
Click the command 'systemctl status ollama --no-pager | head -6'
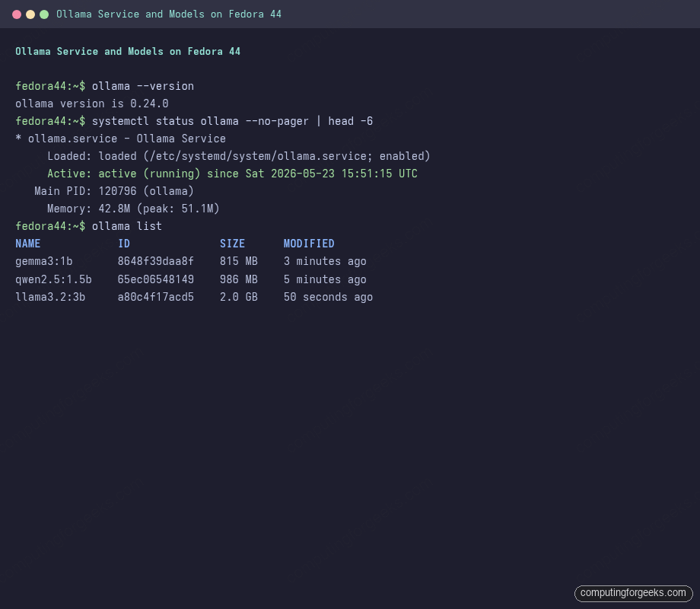(x=232, y=121)
